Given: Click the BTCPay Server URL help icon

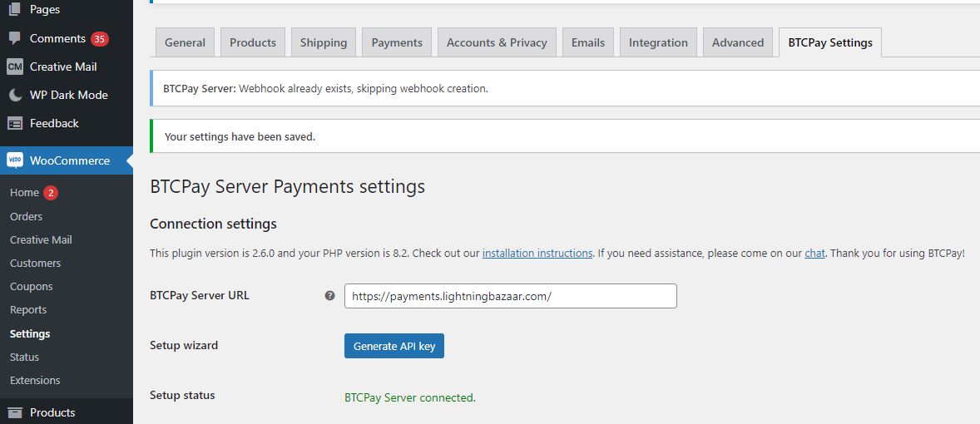Looking at the screenshot, I should click(x=329, y=296).
